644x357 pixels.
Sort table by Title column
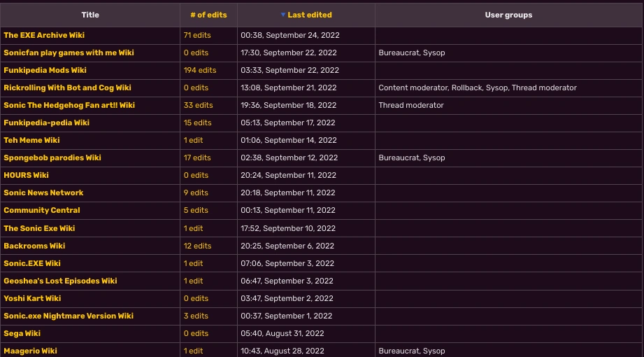90,15
